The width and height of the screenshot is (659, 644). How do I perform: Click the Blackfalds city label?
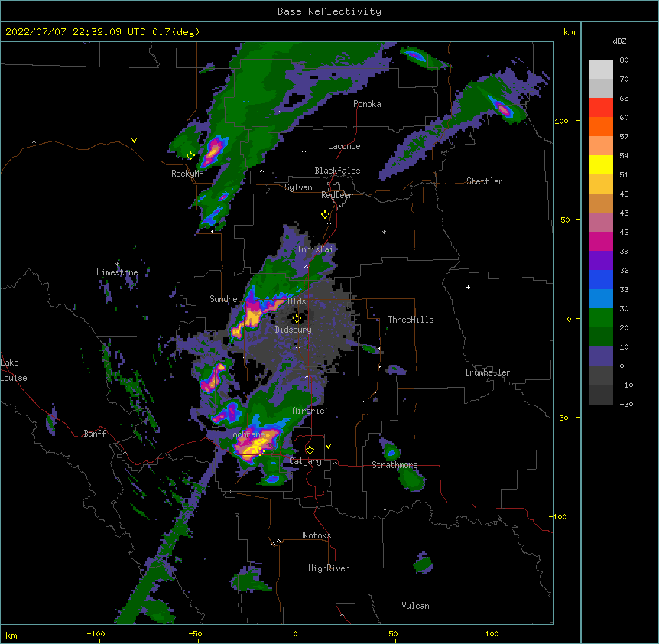tap(337, 171)
